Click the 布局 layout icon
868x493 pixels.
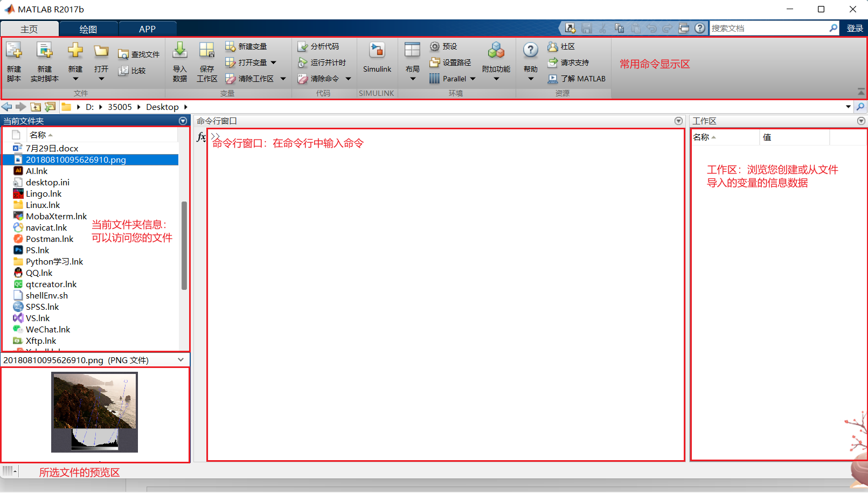tap(412, 50)
